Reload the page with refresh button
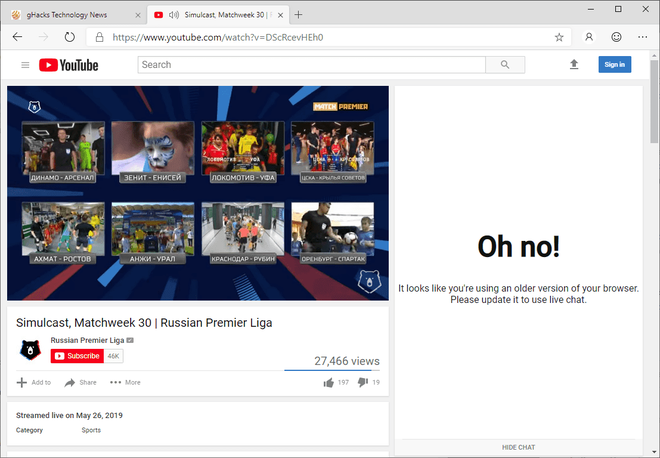Image resolution: width=660 pixels, height=458 pixels. pyautogui.click(x=69, y=37)
